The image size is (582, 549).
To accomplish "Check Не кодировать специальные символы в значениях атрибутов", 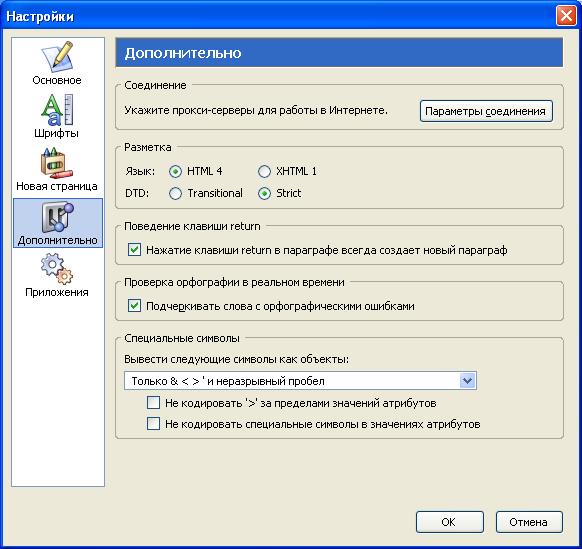I will (x=153, y=424).
